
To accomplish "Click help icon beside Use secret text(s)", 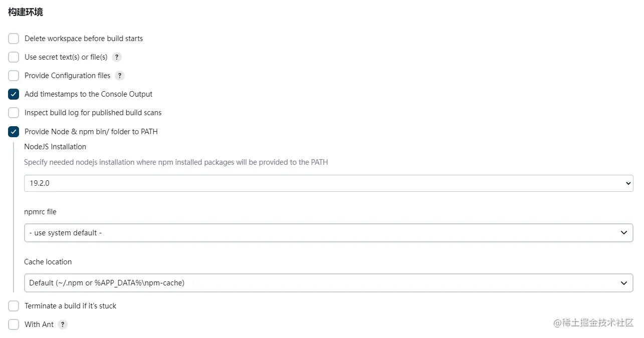I will tap(117, 57).
